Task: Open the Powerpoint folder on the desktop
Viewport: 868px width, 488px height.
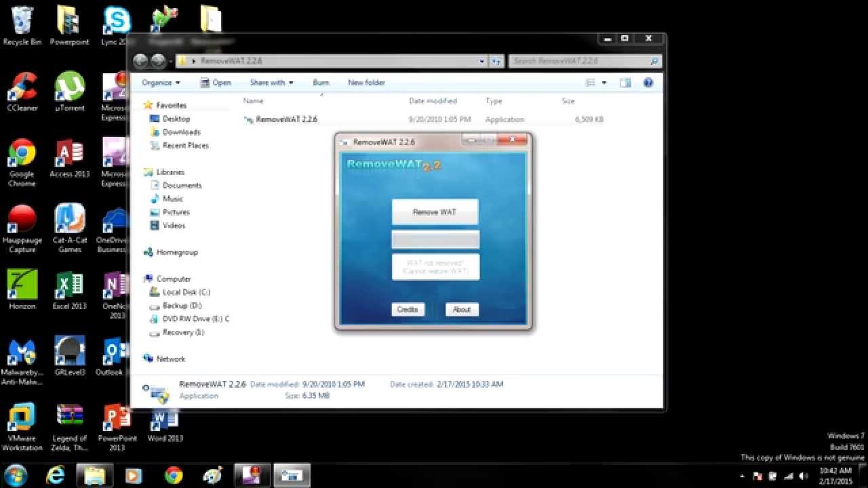Action: coord(69,26)
